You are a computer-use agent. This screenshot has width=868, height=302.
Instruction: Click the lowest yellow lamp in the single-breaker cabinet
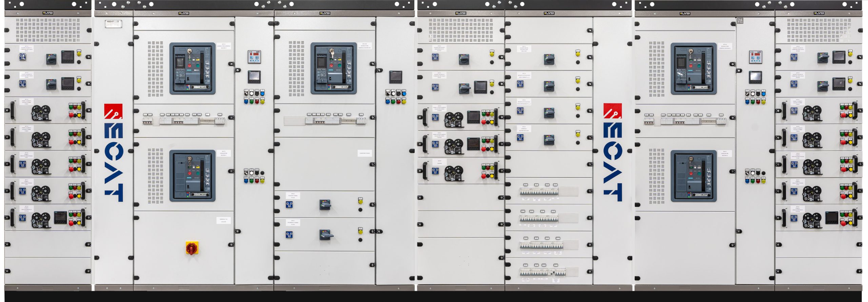pos(360,232)
